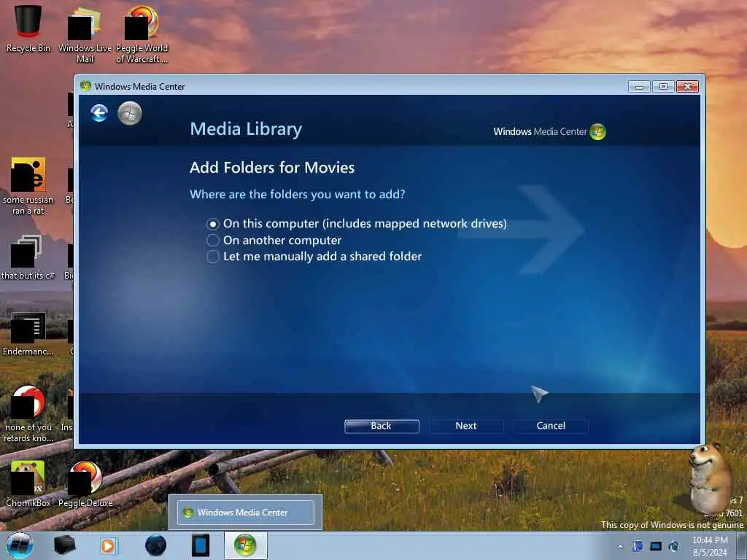Click the Windows Media Center logo orb
Image resolution: width=747 pixels, height=560 pixels.
click(x=597, y=132)
